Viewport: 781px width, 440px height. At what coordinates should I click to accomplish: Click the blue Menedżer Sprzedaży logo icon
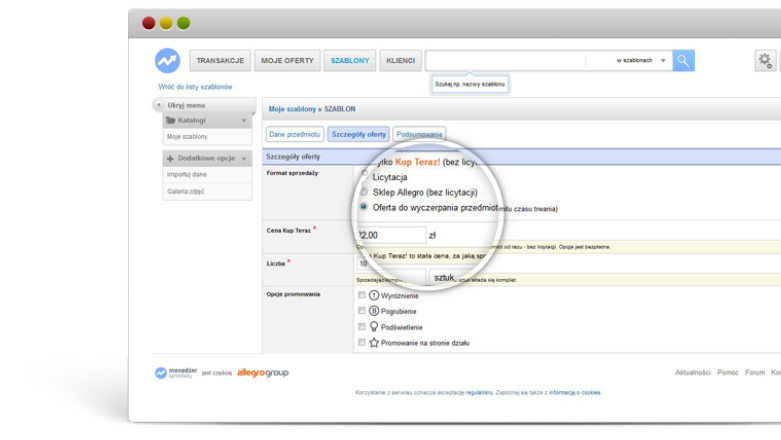tap(167, 61)
